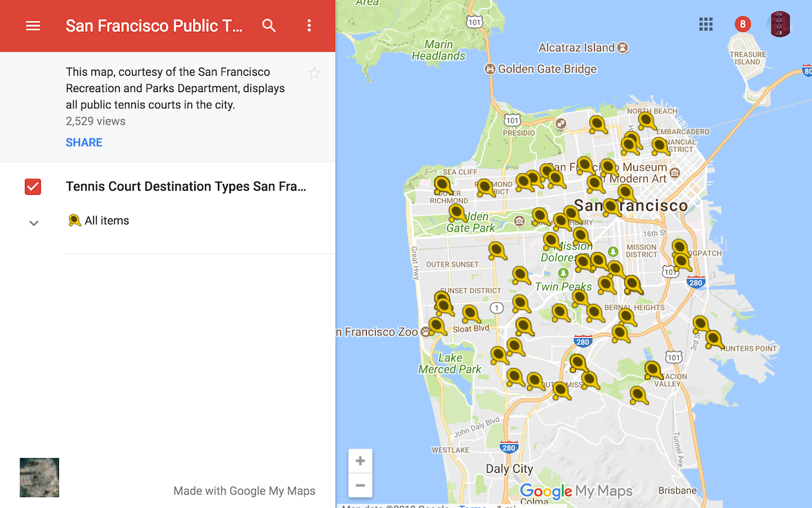Select the tennis marker just above Sloat Blvd
Viewport: 812px width, 508px height.
coord(470,314)
